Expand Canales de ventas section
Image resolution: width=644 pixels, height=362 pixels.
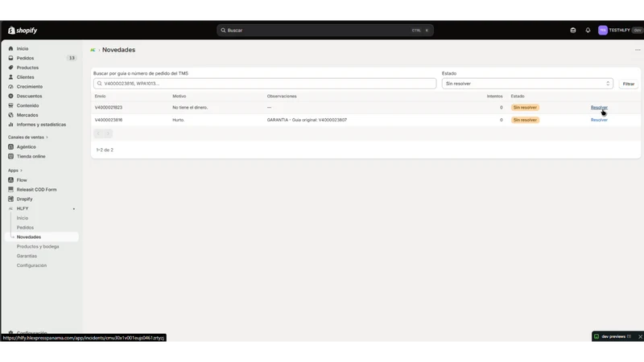28,137
